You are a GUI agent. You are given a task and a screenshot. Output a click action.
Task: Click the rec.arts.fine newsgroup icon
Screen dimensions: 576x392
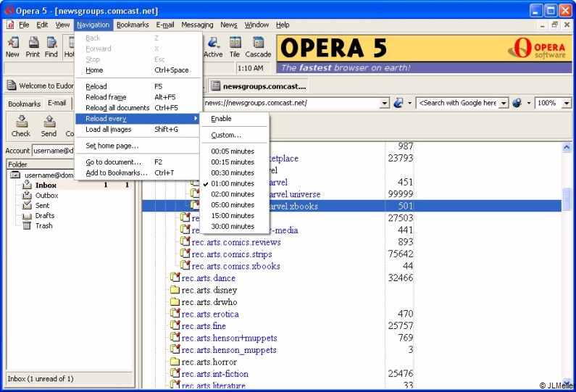(175, 325)
